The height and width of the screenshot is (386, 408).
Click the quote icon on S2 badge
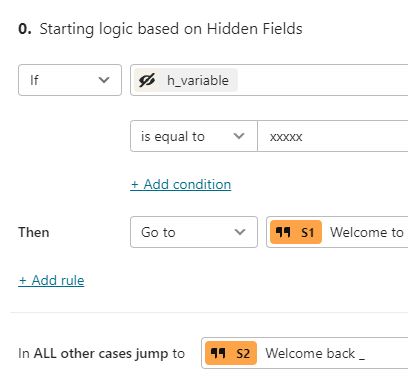coord(218,353)
